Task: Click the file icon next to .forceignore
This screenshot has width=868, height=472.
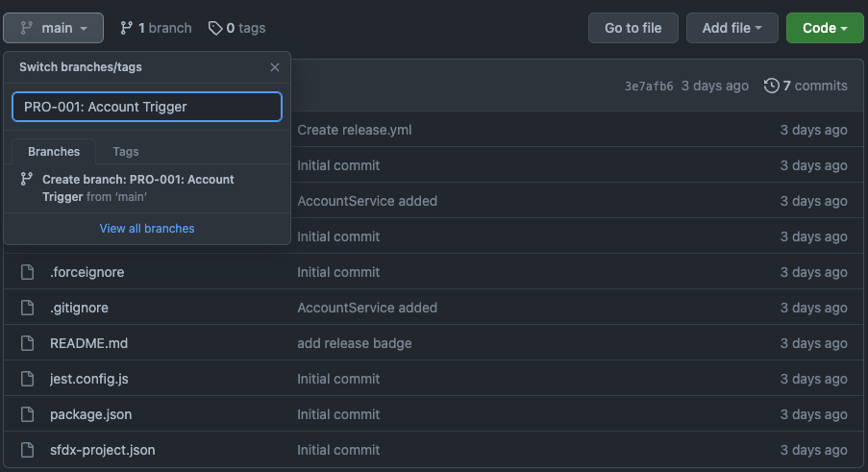Action: point(28,272)
